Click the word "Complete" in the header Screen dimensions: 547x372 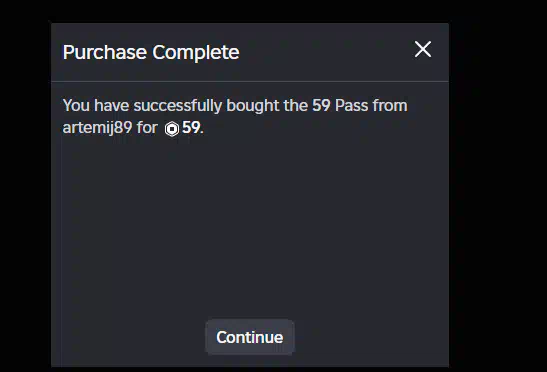(196, 53)
